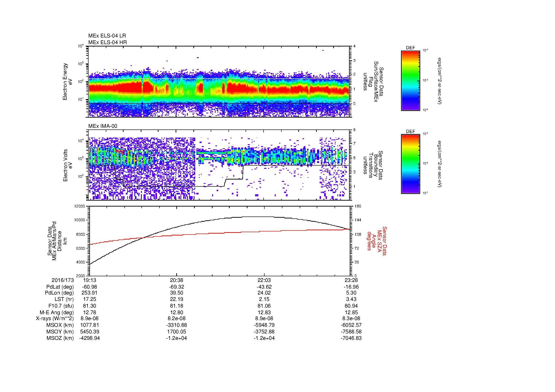
Task: Click the '2016/173' date label
Action: point(63,280)
